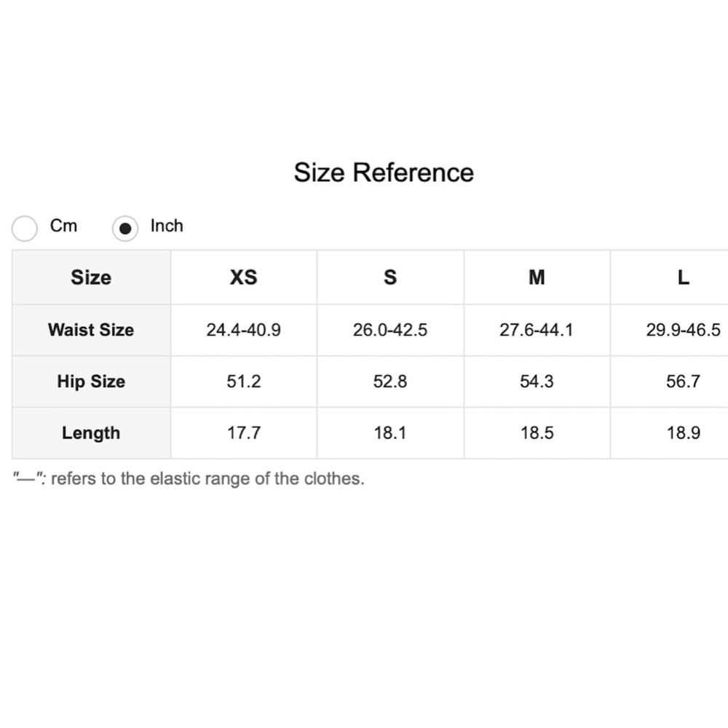Click the XS waist value 24.4-40.9
This screenshot has height=728, width=728.
[x=244, y=330]
